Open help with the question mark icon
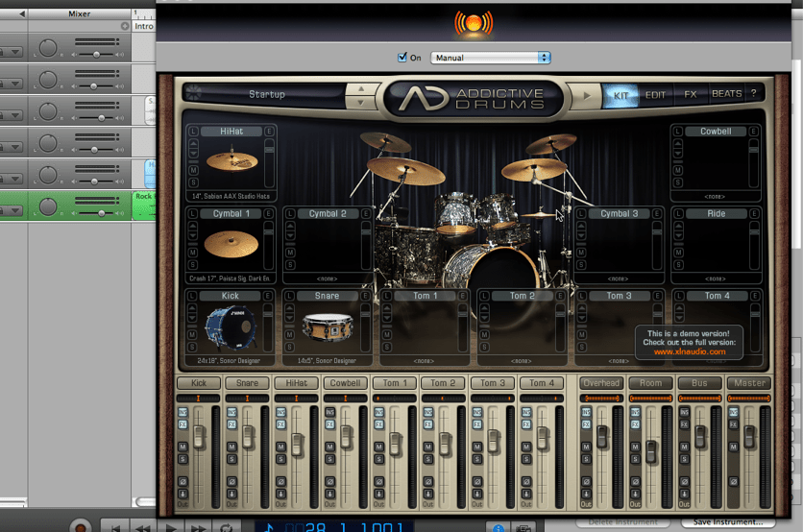Image resolution: width=803 pixels, height=532 pixels. (753, 94)
